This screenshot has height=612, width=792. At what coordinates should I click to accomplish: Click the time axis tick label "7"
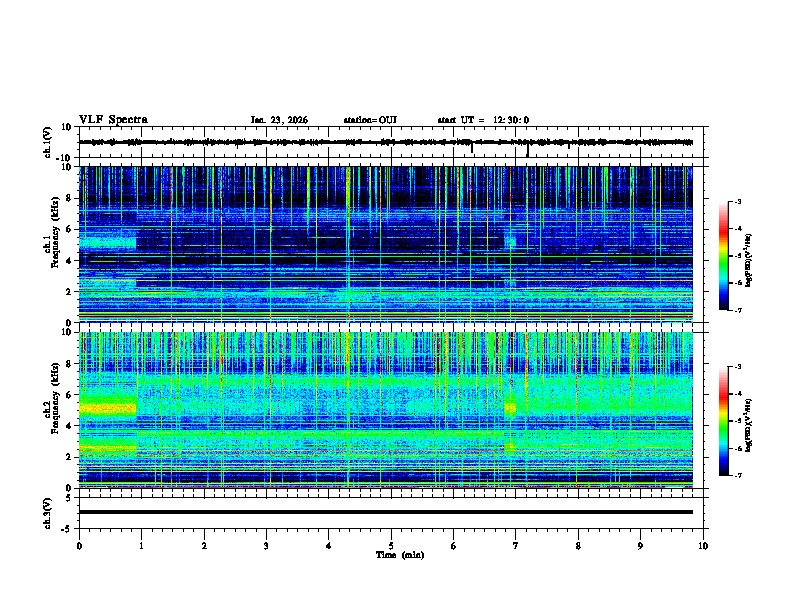(x=516, y=546)
